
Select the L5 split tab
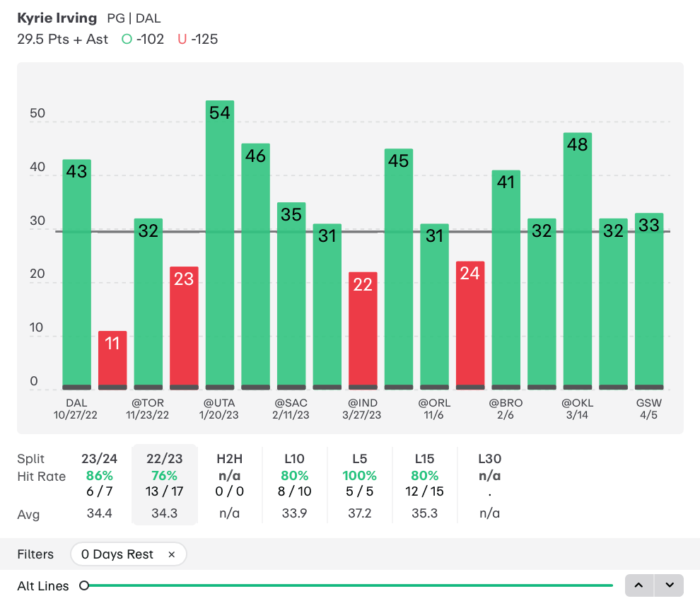359,484
